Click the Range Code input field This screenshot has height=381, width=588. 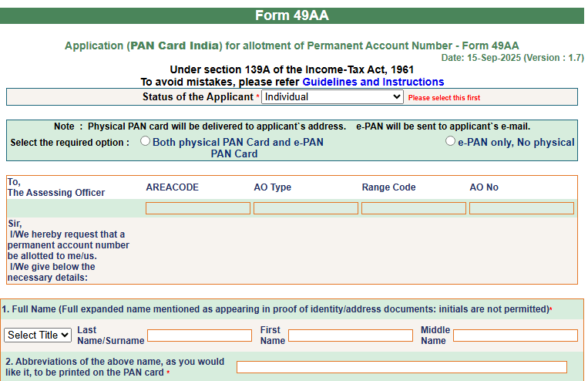[414, 208]
